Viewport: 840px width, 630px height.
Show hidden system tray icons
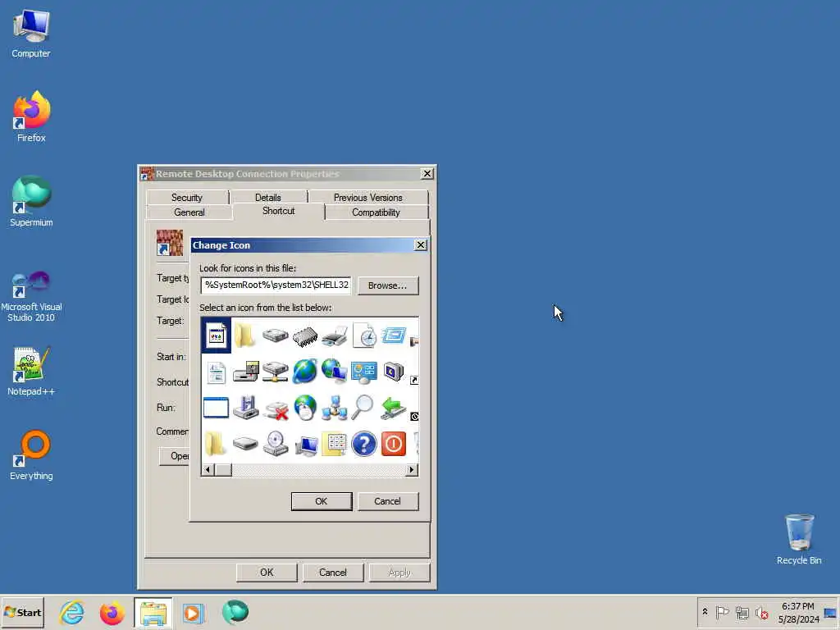tap(705, 612)
